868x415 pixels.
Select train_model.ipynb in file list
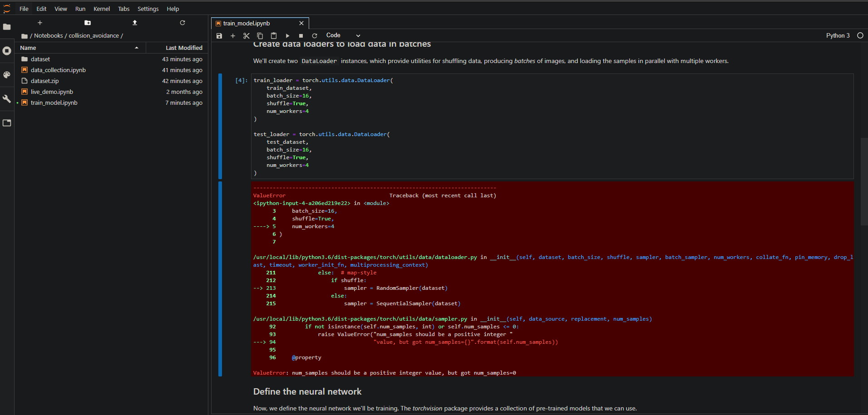coord(112,103)
